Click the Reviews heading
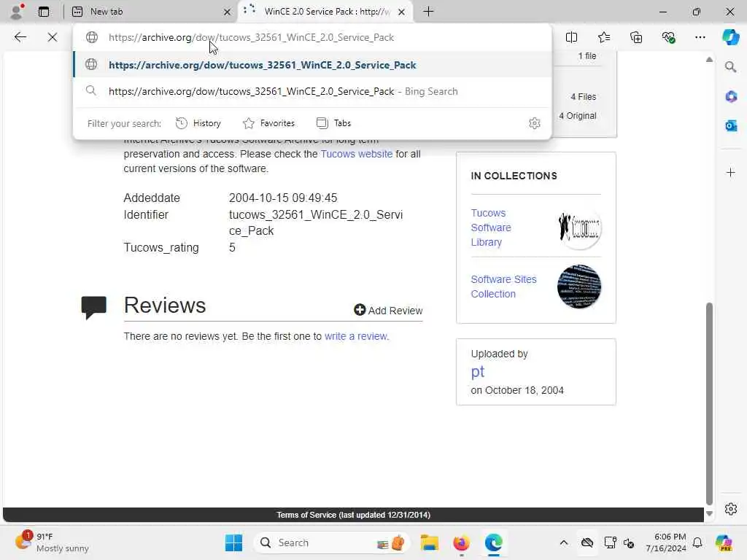 (164, 306)
